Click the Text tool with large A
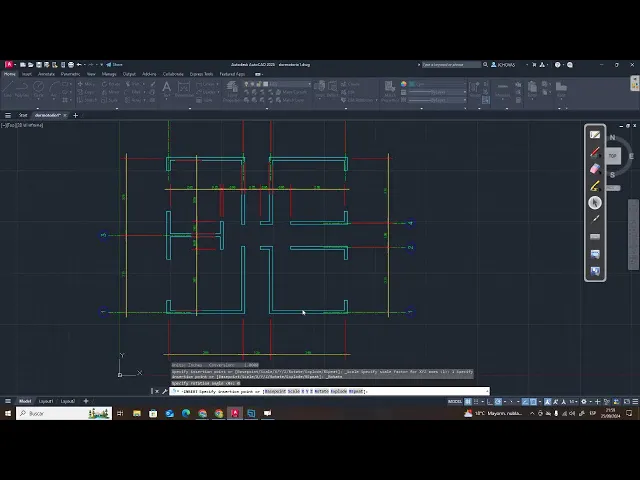The image size is (640, 480). coord(167,89)
